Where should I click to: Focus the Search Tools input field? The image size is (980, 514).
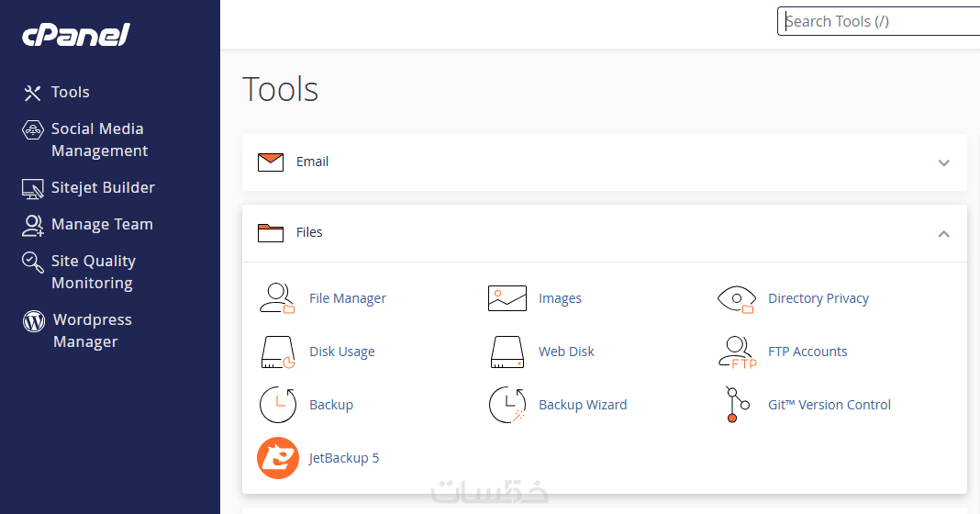879,21
